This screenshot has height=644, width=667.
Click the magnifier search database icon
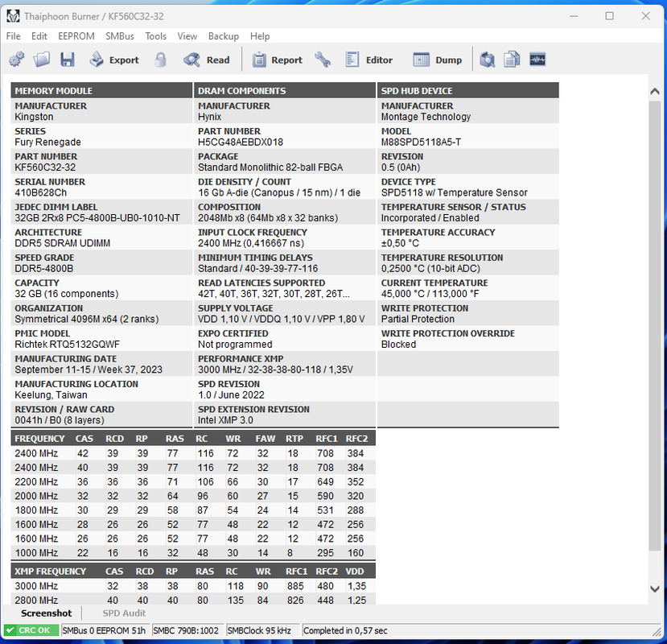pyautogui.click(x=487, y=60)
